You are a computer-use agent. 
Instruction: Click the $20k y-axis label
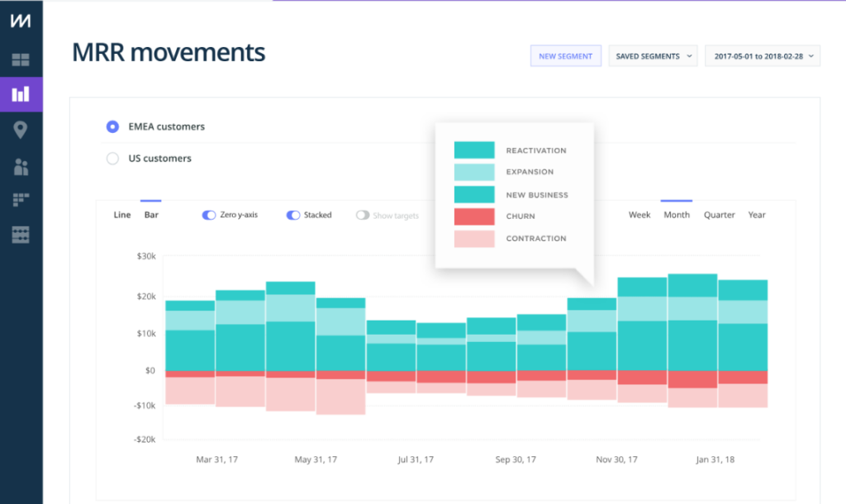(x=146, y=297)
